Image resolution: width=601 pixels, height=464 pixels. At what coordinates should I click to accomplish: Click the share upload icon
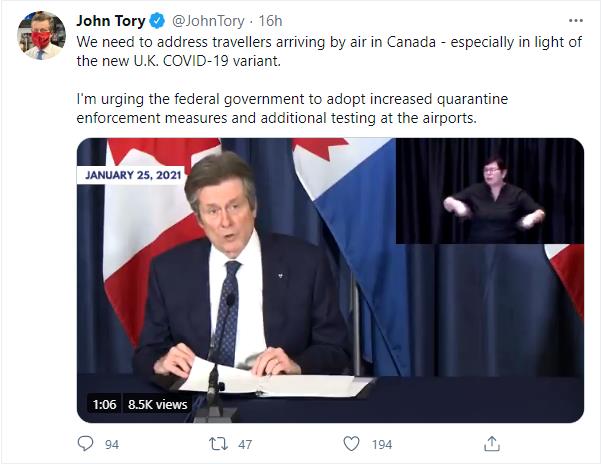(491, 443)
